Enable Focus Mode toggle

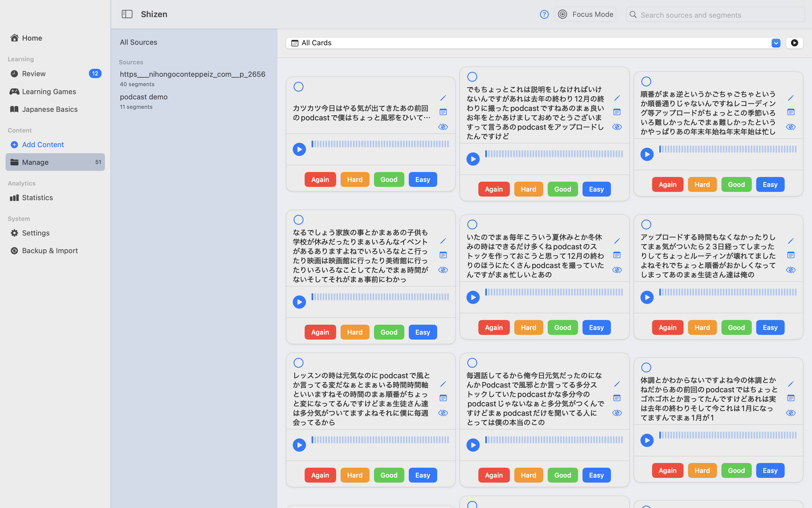coord(585,14)
